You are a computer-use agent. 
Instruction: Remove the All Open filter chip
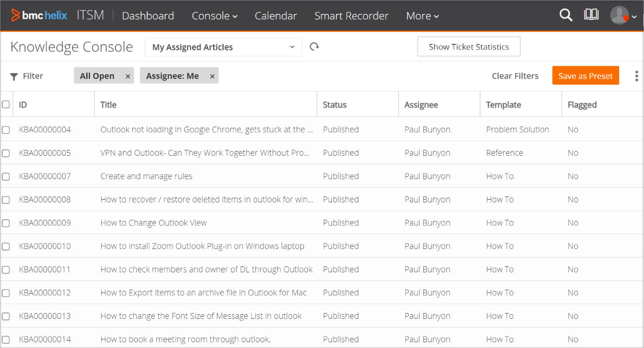[x=128, y=76]
